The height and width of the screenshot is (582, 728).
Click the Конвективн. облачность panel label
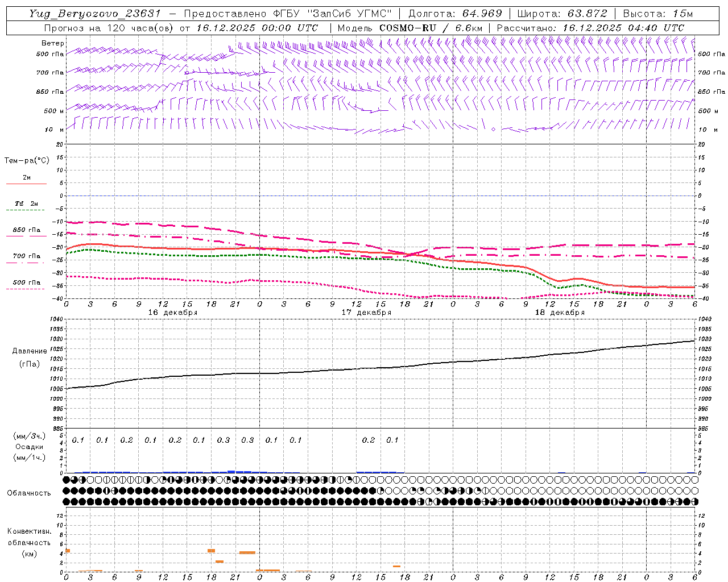(29, 542)
